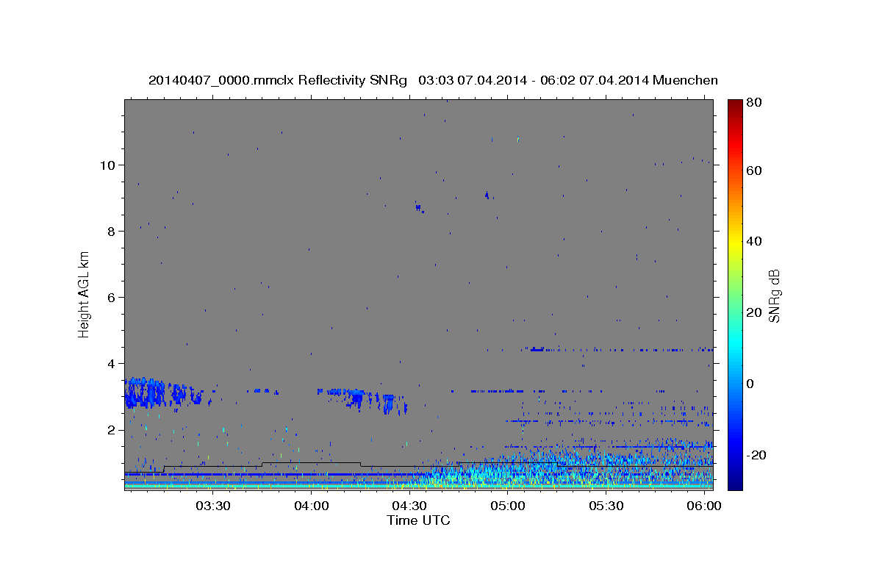The height and width of the screenshot is (588, 882).
Task: Click the colorbar value 40
Action: pyautogui.click(x=754, y=241)
